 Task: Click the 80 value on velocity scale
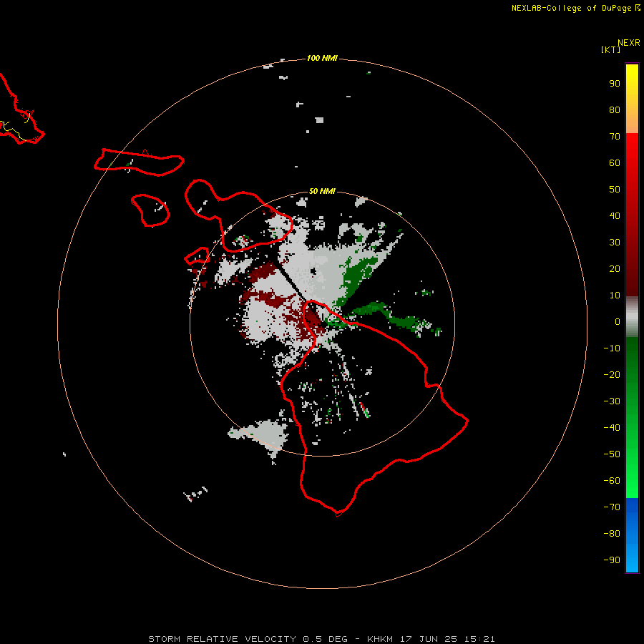coord(615,109)
